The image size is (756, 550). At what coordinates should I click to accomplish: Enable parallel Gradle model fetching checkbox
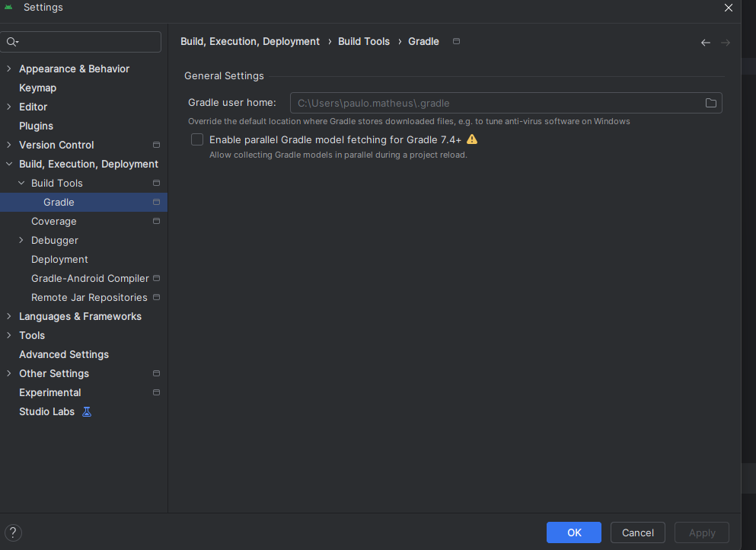[197, 139]
